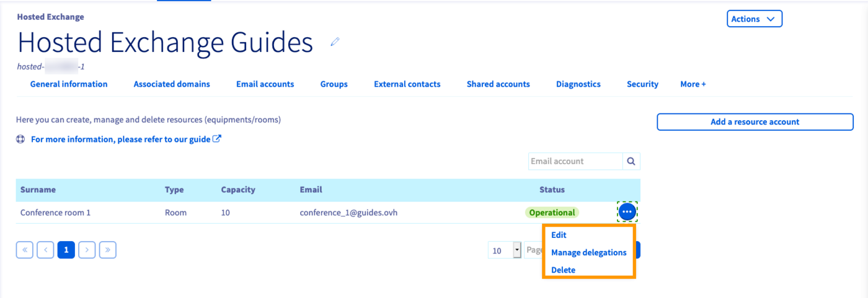
Task: Click the Email account search field
Action: pyautogui.click(x=575, y=161)
